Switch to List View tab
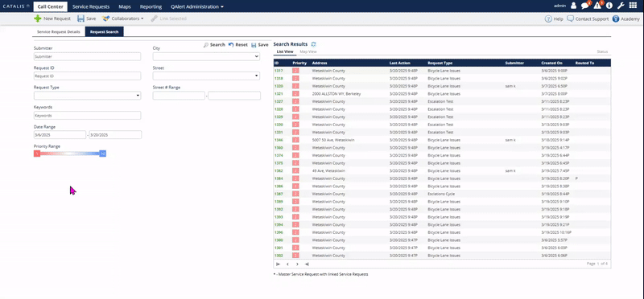 pyautogui.click(x=285, y=51)
